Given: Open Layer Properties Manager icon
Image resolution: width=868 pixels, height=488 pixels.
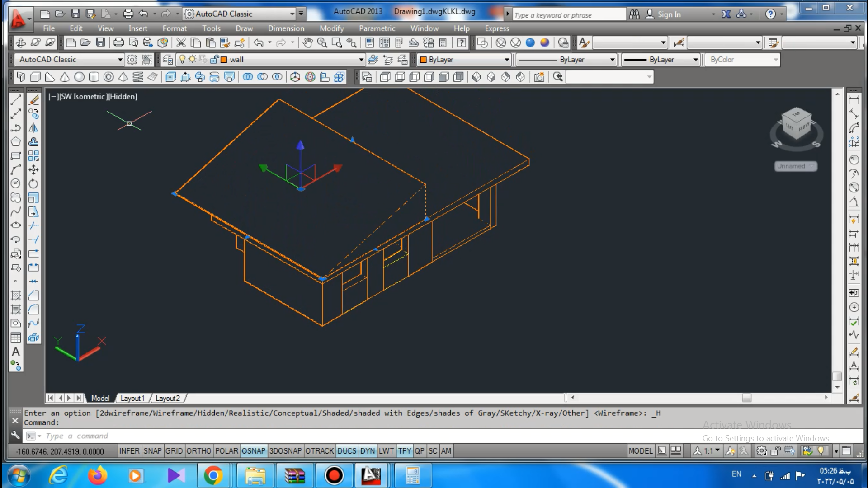Looking at the screenshot, I should 167,60.
